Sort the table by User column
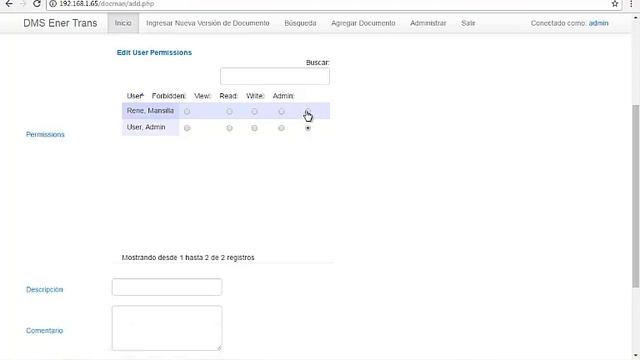 [135, 96]
